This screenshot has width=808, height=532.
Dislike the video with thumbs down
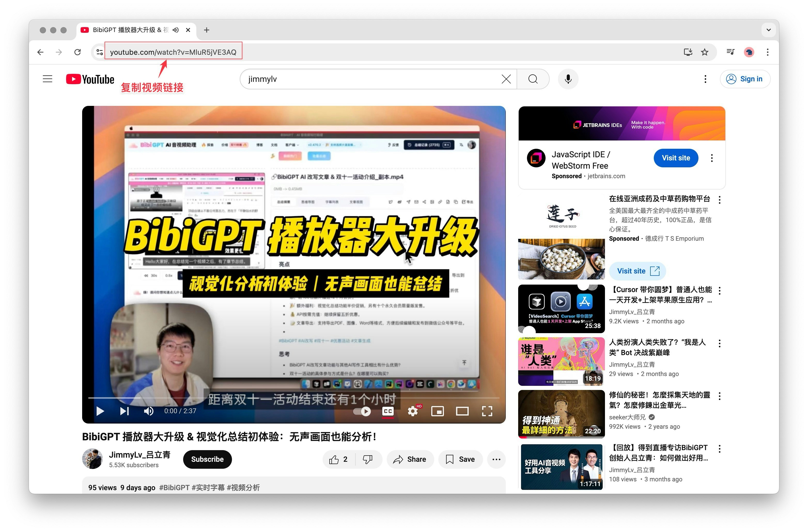pyautogui.click(x=367, y=459)
